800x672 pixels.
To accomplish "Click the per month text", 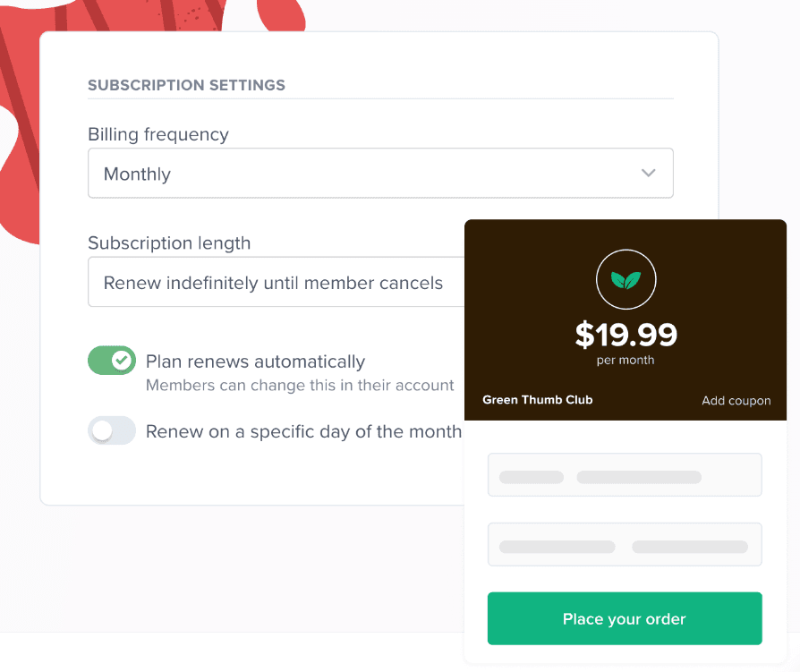I will pyautogui.click(x=626, y=361).
